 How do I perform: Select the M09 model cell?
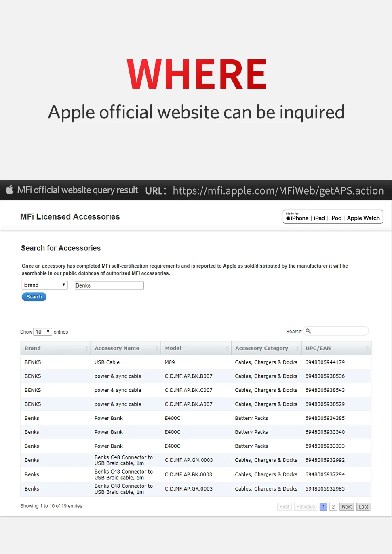click(170, 362)
